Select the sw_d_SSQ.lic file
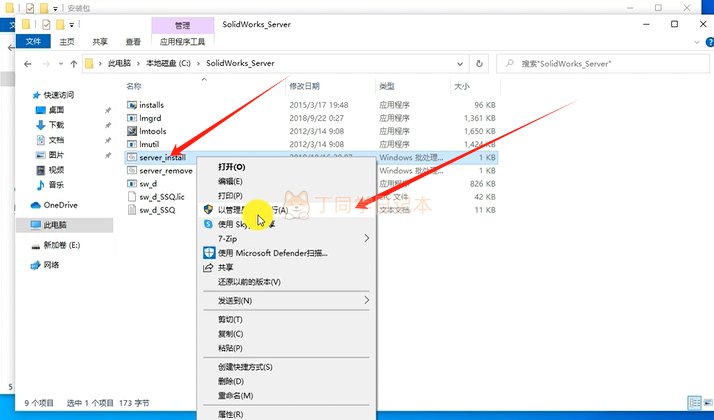 click(162, 197)
